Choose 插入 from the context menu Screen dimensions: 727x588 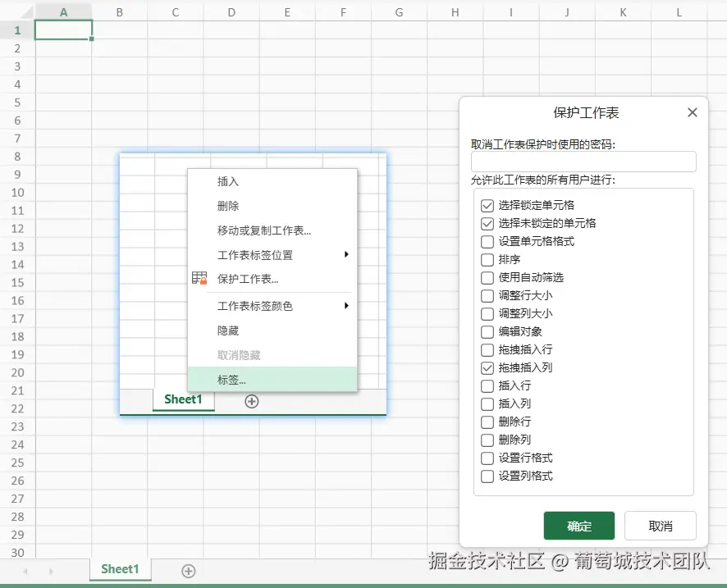click(x=272, y=181)
